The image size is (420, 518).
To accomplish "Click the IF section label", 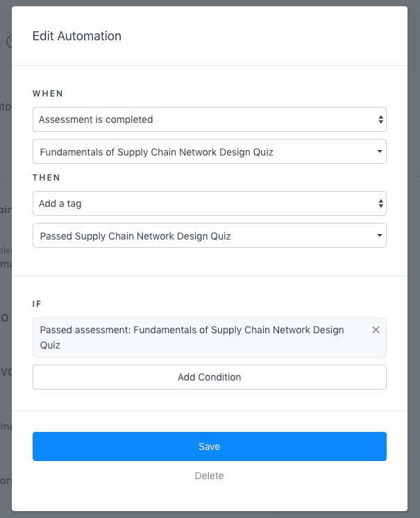I will pos(37,303).
